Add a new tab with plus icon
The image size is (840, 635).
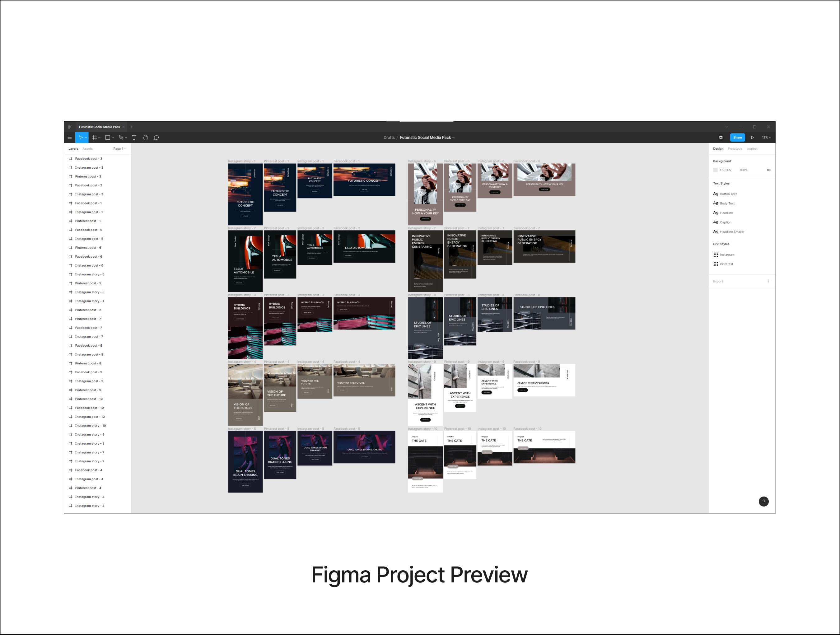pos(131,127)
